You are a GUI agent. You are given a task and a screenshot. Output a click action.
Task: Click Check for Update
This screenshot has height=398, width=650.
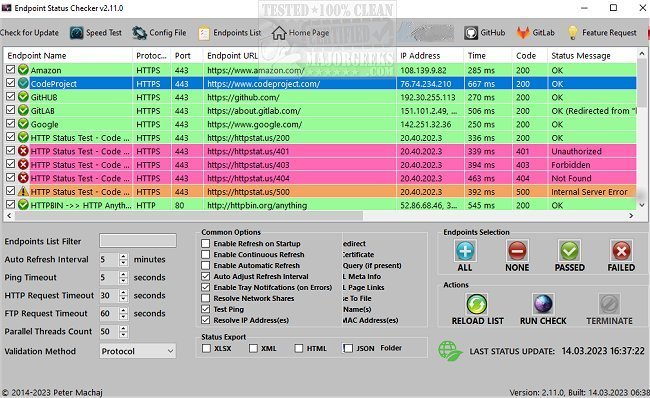coord(29,33)
